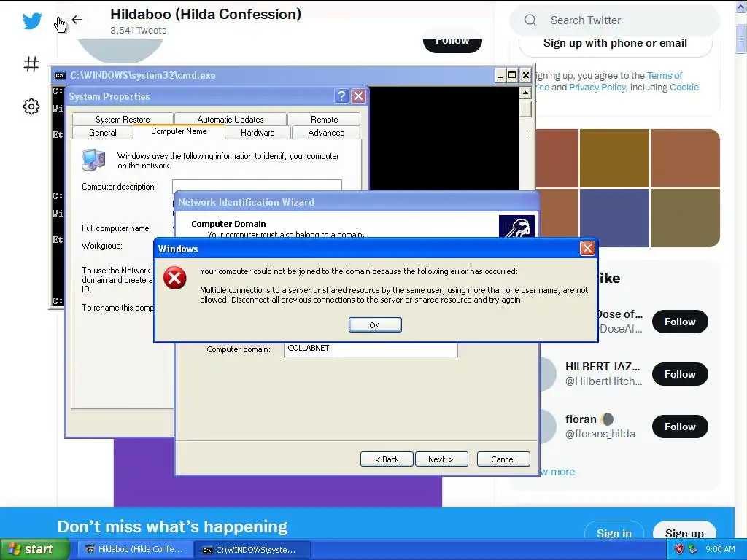Open General tab in System Properties

102,133
